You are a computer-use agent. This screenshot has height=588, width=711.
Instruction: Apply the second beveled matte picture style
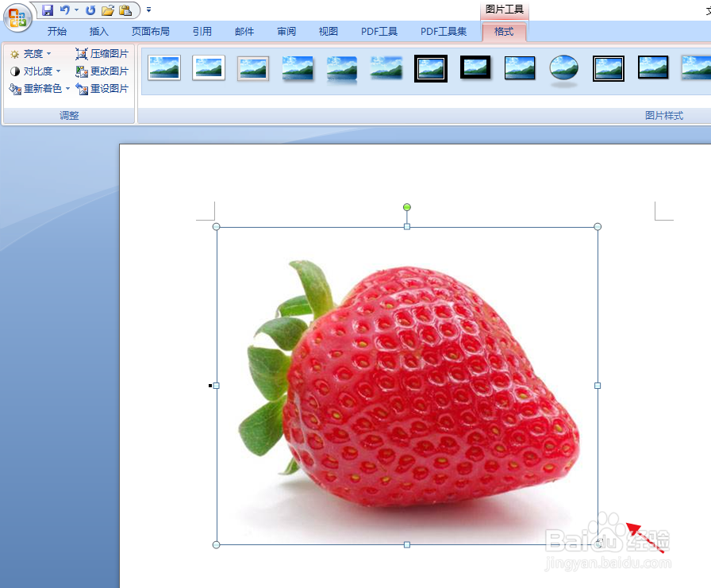click(209, 68)
